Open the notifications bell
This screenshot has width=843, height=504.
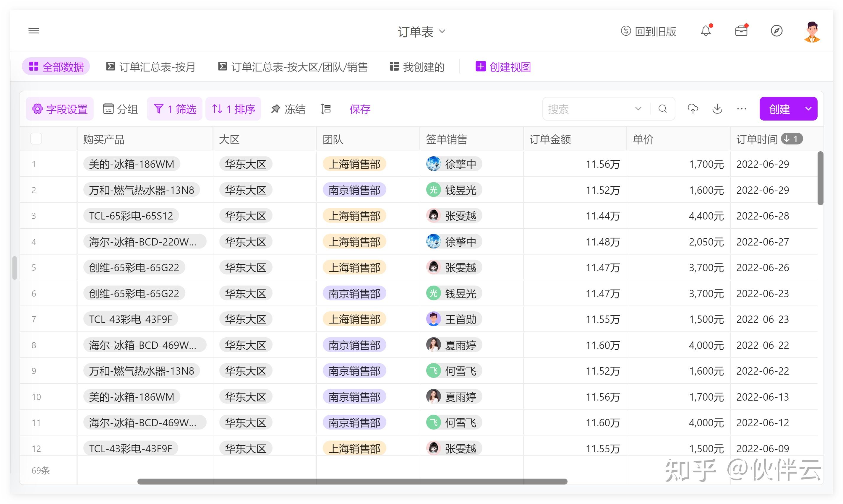706,31
